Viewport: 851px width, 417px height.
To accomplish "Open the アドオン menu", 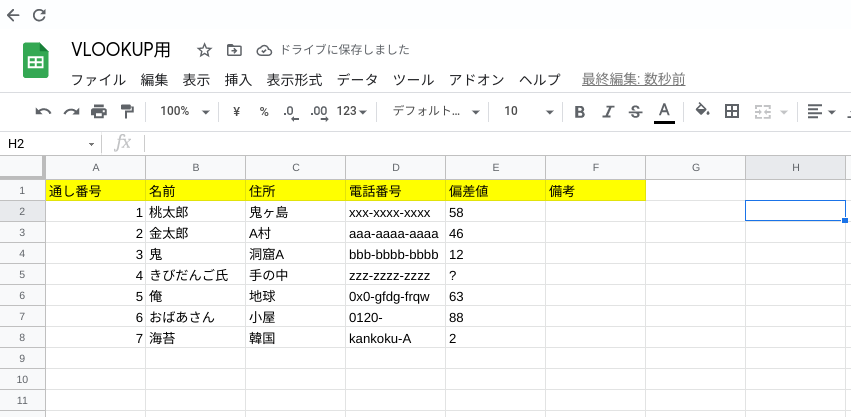I will point(477,80).
